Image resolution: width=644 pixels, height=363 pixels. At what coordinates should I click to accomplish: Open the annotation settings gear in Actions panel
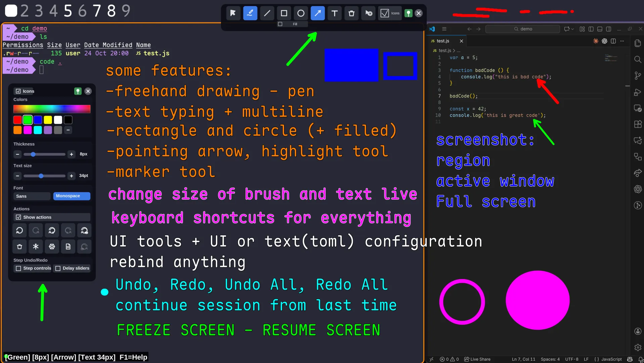pos(52,246)
